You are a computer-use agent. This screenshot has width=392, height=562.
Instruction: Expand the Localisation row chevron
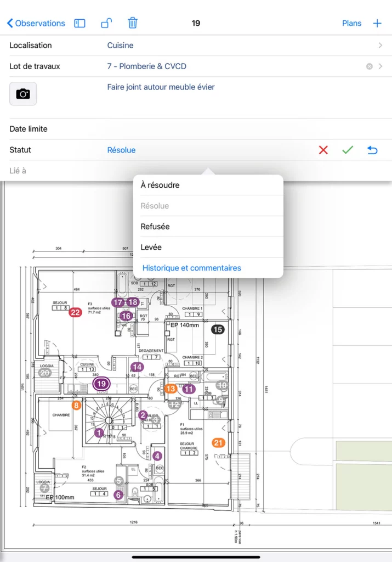(380, 46)
